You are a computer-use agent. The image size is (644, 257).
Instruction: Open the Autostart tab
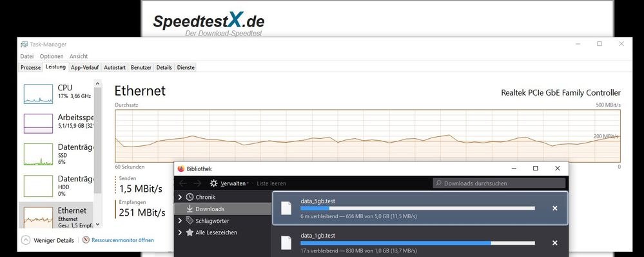[115, 67]
